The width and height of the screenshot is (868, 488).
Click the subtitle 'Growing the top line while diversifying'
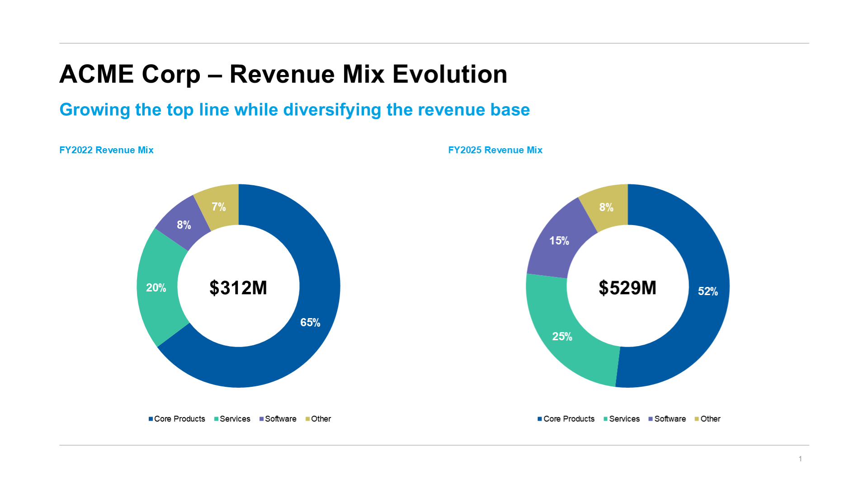[220, 110]
